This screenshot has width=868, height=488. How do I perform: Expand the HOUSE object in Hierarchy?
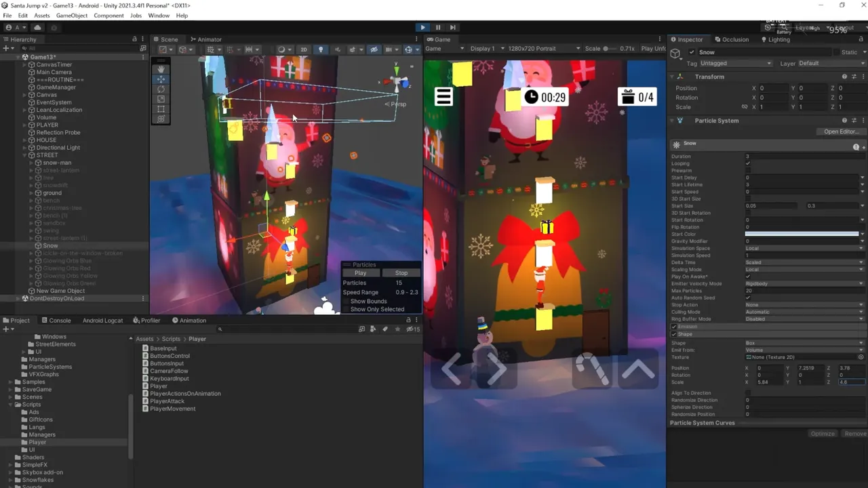[24, 140]
